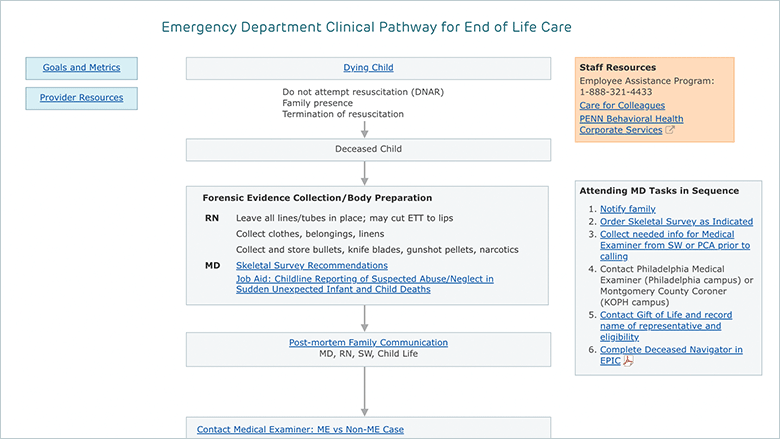Click the external link icon beside Corporate Services
Viewport: 780px width, 439px height.
[x=670, y=130]
